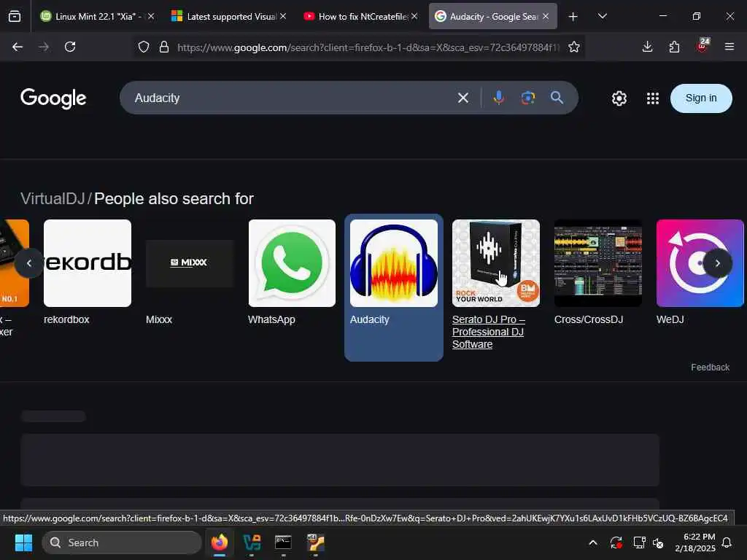
Task: Click the Firefox address bar URL
Action: point(368,47)
